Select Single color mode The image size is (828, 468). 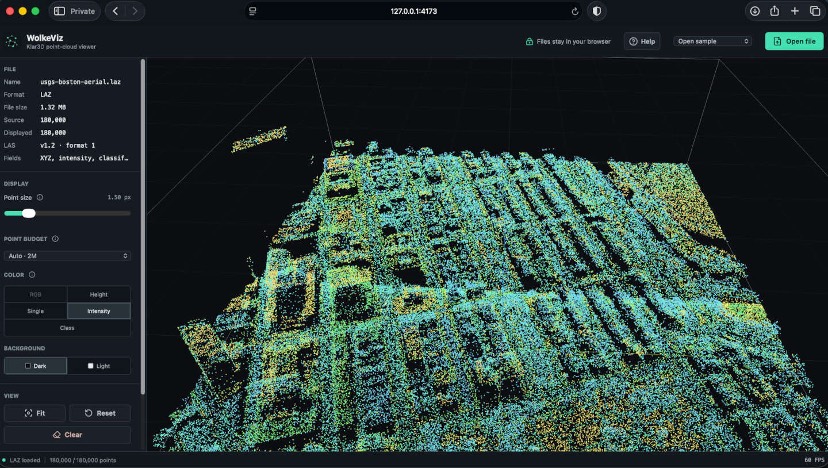(x=35, y=311)
